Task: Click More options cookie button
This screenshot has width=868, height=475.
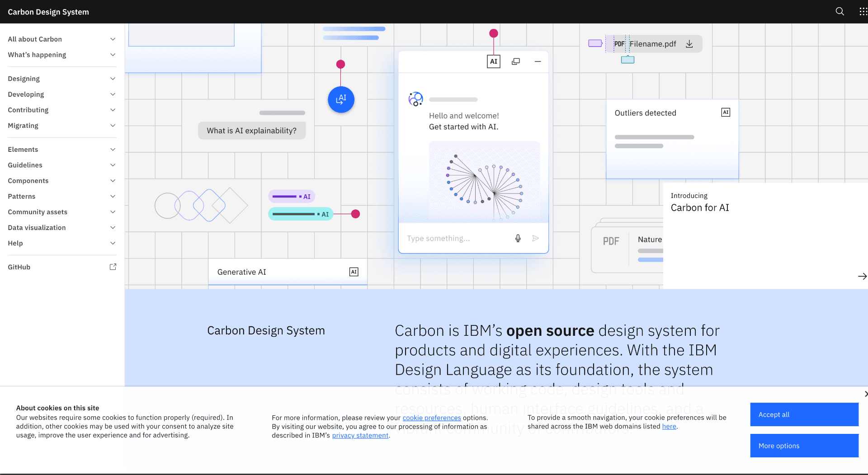Action: 804,446
